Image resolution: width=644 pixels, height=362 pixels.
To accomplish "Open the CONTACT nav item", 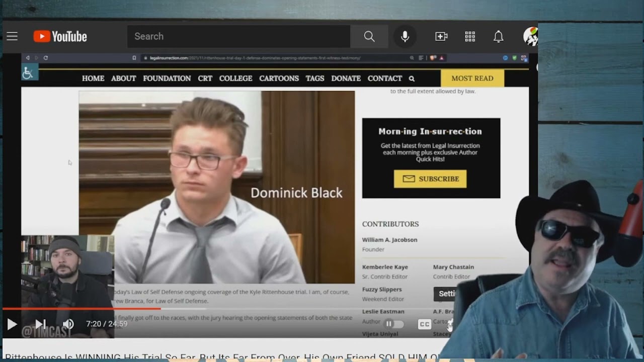I will point(385,78).
